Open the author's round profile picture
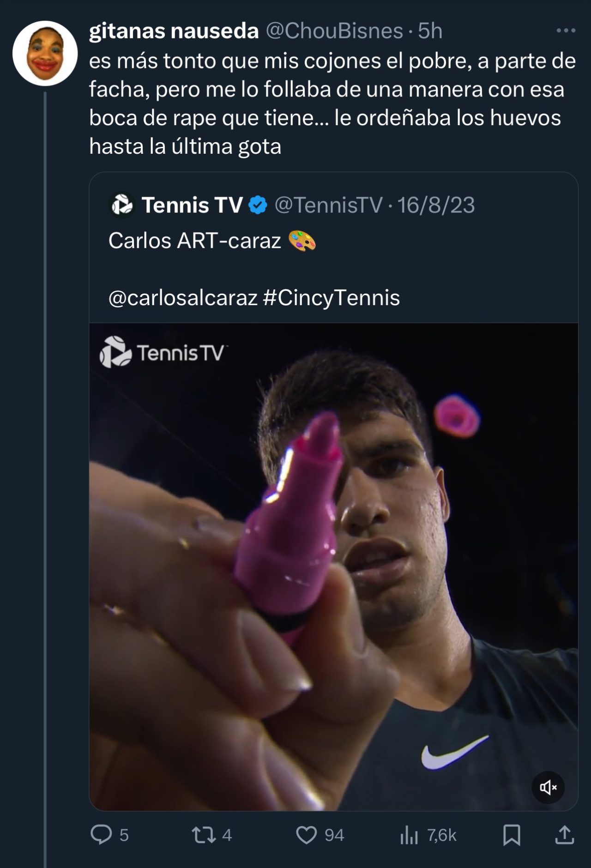The height and width of the screenshot is (868, 591). click(x=45, y=54)
